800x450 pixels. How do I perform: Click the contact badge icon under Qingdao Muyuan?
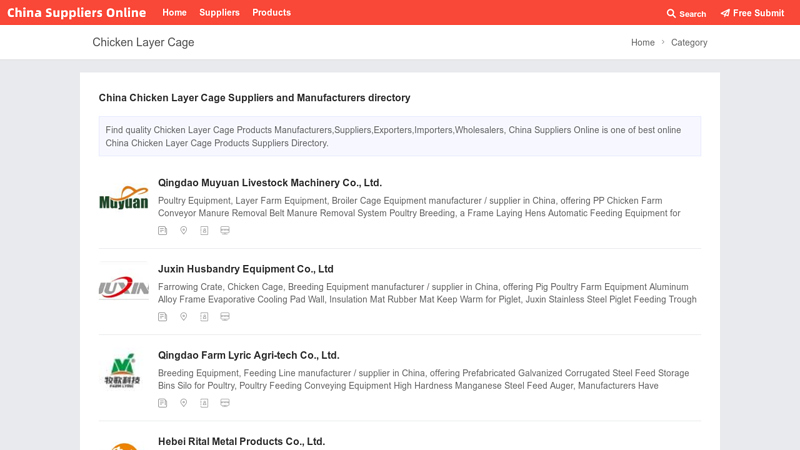[x=204, y=231]
